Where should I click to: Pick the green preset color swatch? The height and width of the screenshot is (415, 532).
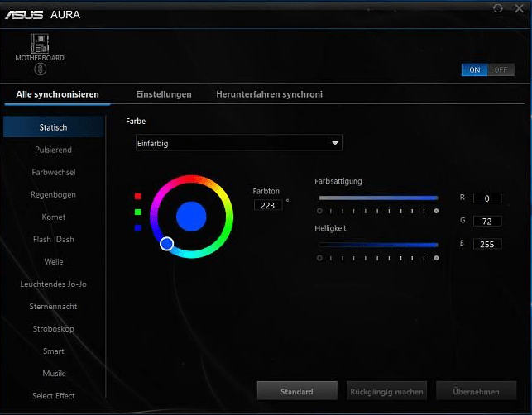tap(137, 212)
